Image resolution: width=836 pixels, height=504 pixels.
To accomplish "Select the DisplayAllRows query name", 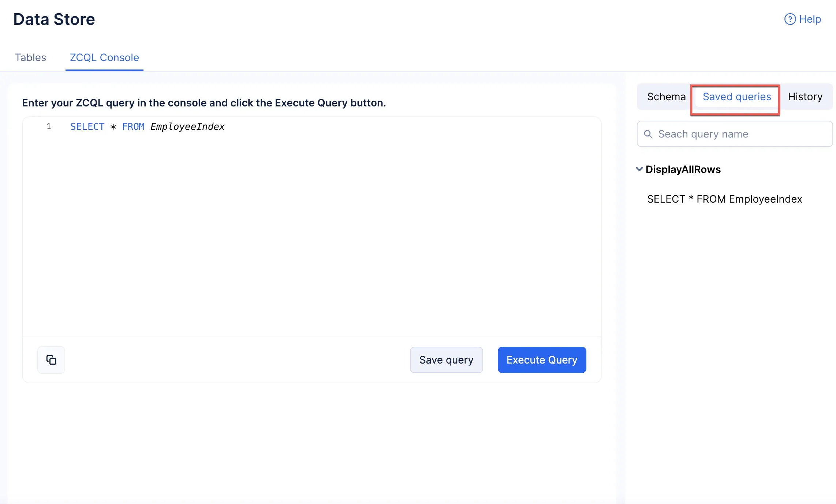I will (x=683, y=169).
